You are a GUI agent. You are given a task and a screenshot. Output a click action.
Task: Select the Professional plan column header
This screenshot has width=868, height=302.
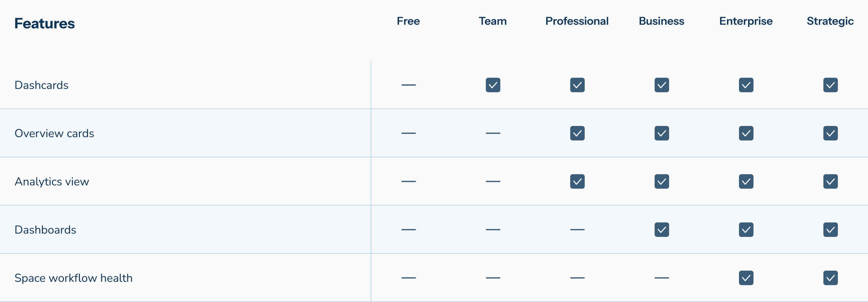point(577,21)
